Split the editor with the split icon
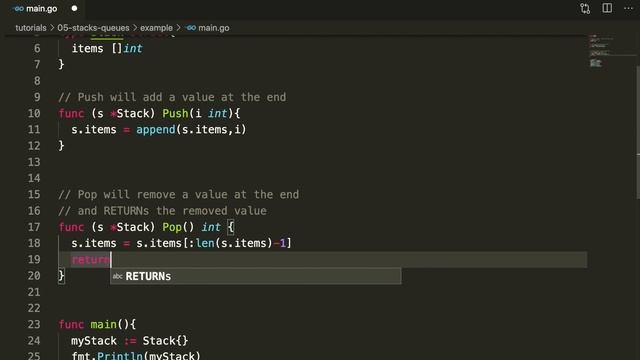This screenshot has height=360, width=640. (607, 8)
